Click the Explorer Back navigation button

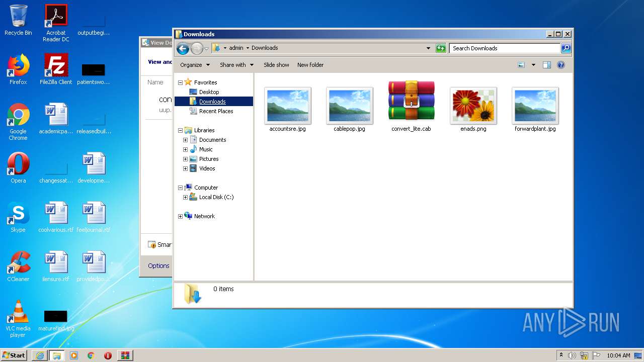(x=183, y=48)
